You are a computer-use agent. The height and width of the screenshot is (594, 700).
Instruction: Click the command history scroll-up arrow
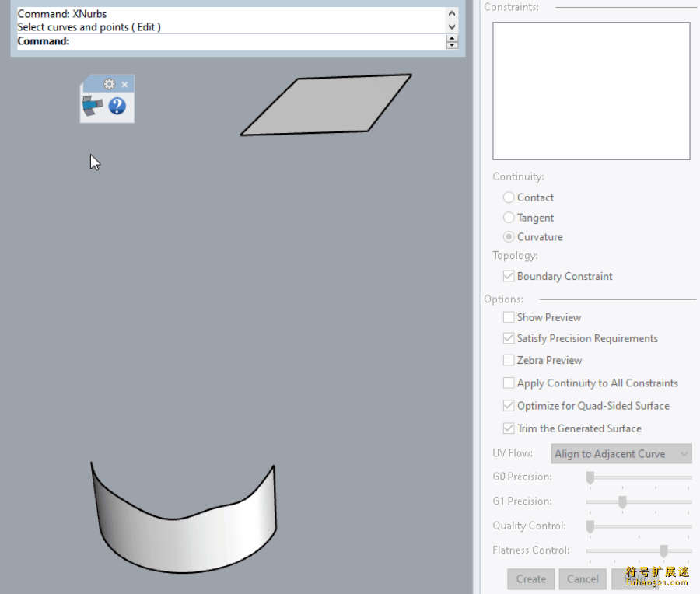(452, 12)
